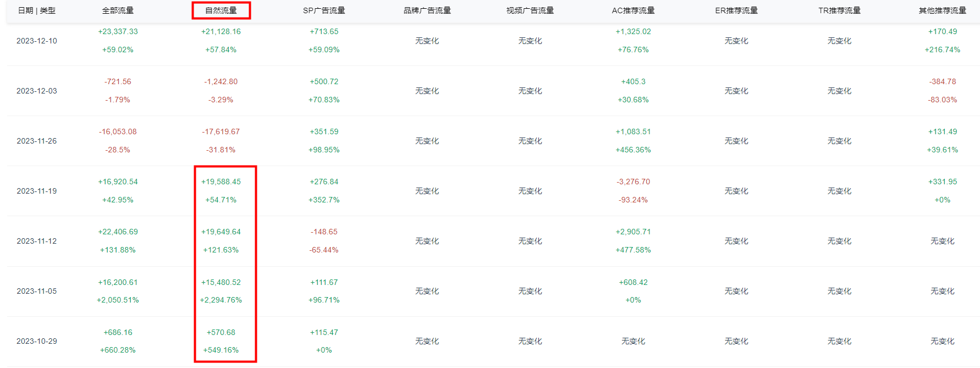Screen dimensions: 980x368
Task: Click the +21,128.16 natural traffic value
Action: tap(221, 31)
